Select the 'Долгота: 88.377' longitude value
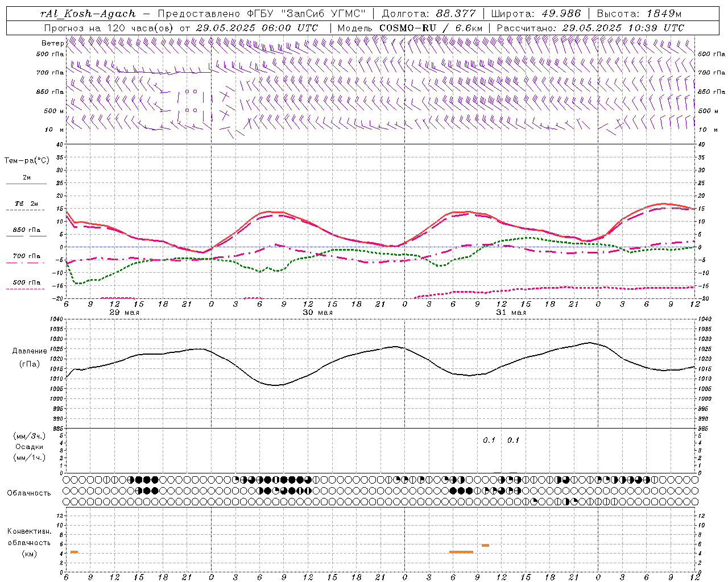This screenshot has width=728, height=582. pyautogui.click(x=429, y=14)
